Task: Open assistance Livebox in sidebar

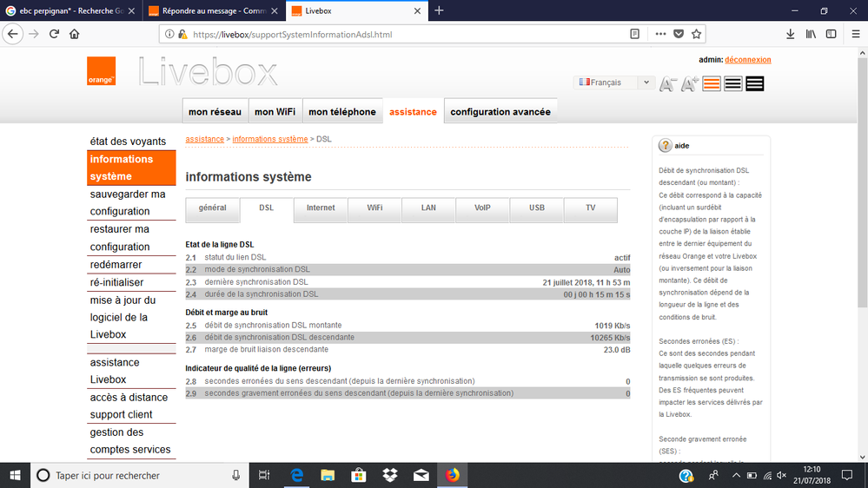Action: point(115,371)
